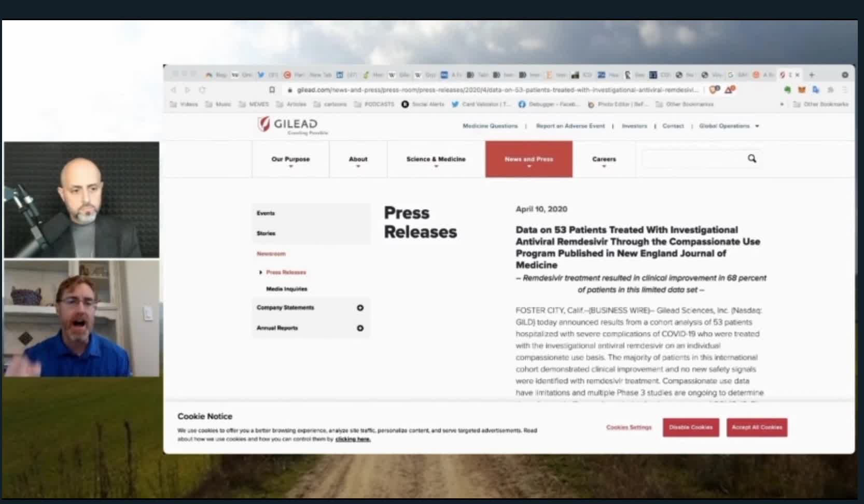The height and width of the screenshot is (504, 864).
Task: Open Report an Adverse Event link
Action: (x=570, y=126)
